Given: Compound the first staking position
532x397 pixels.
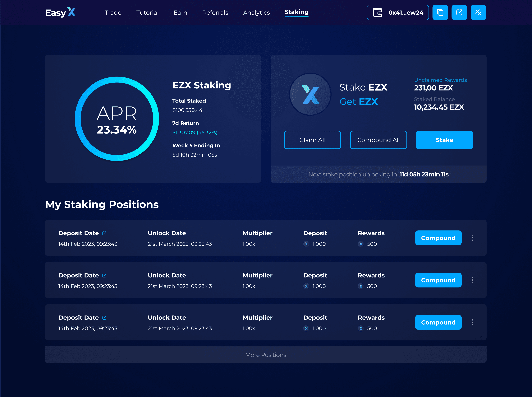Looking at the screenshot, I should [438, 238].
